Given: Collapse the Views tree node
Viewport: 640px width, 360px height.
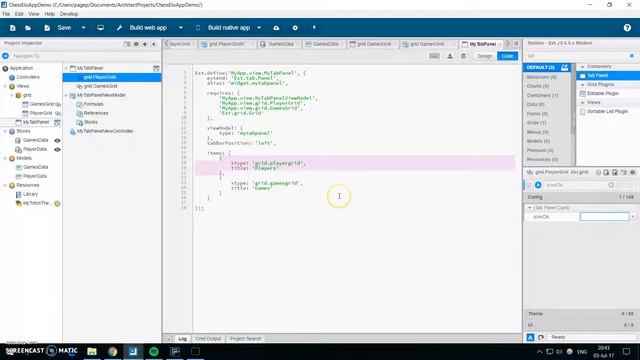Looking at the screenshot, I should point(5,86).
